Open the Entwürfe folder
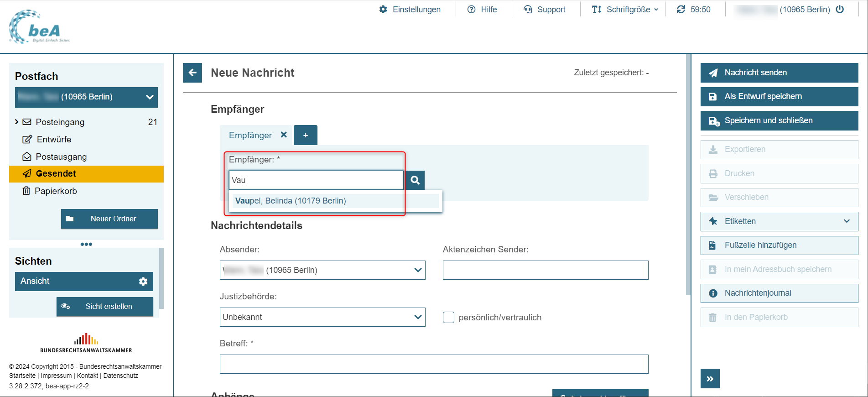Screen dimensions: 868x397 point(54,139)
